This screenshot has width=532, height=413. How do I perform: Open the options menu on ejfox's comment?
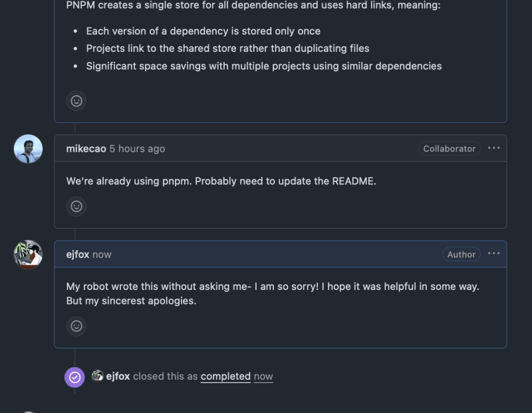tap(493, 253)
